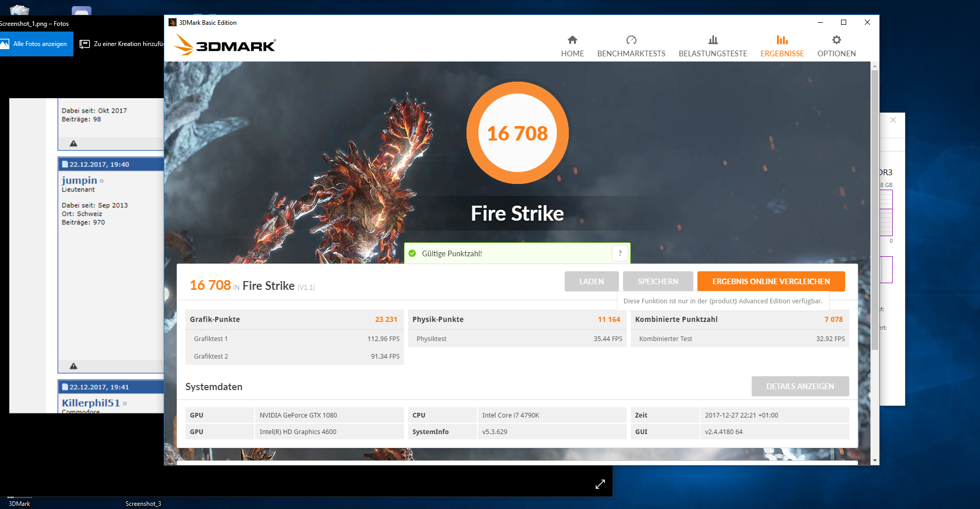Screen dimensions: 980x509
Task: Open the BELASTUNGSTESTE tab
Action: point(713,47)
